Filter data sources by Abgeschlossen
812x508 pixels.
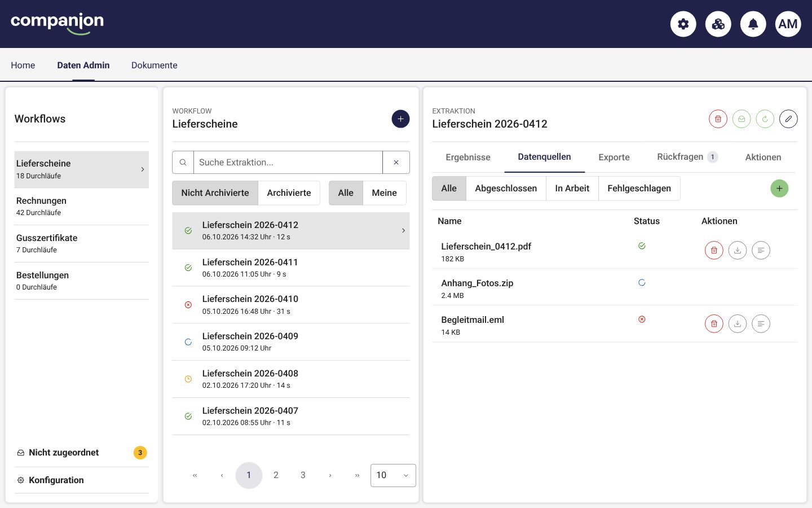point(506,189)
